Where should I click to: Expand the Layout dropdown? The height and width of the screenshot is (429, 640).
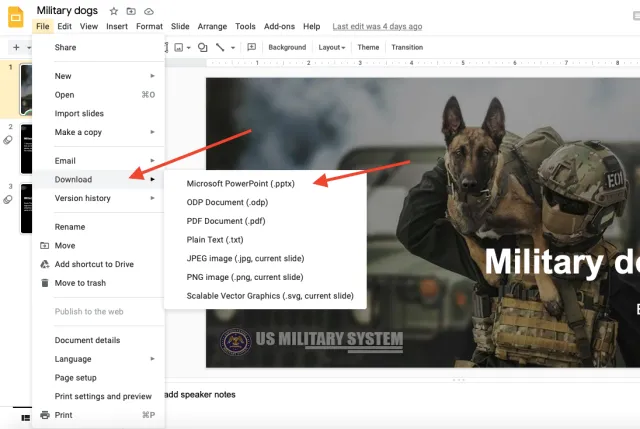click(x=331, y=47)
